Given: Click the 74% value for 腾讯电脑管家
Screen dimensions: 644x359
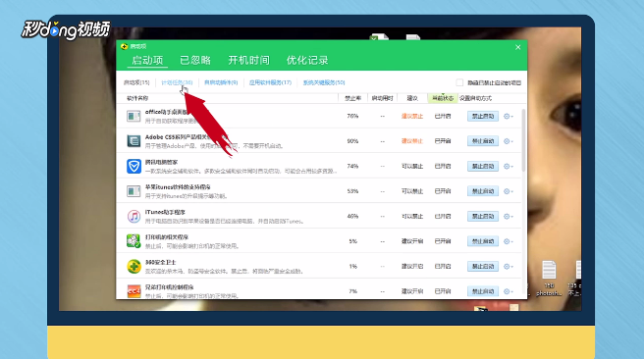Looking at the screenshot, I should click(352, 166).
